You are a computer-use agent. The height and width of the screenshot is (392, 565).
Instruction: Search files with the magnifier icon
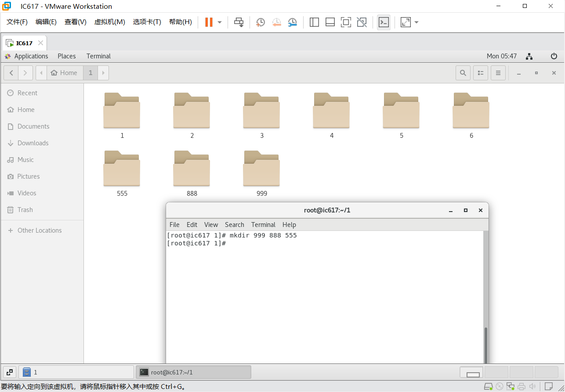(463, 73)
